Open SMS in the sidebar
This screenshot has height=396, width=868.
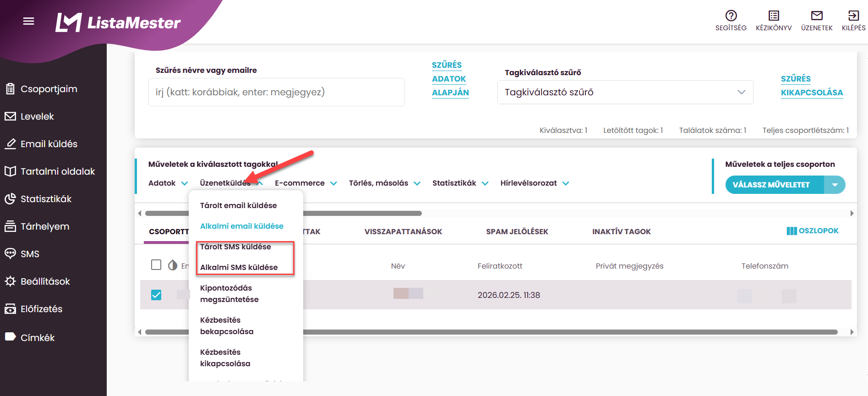(22, 254)
